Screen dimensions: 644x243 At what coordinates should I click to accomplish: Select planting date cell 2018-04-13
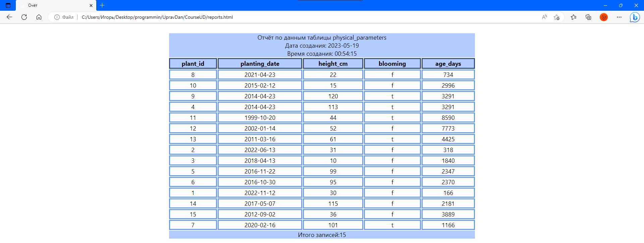pyautogui.click(x=260, y=160)
